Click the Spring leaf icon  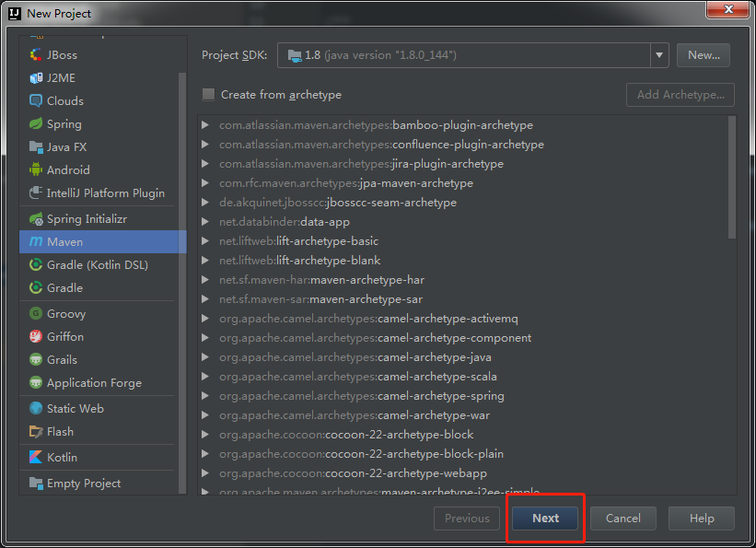point(36,124)
